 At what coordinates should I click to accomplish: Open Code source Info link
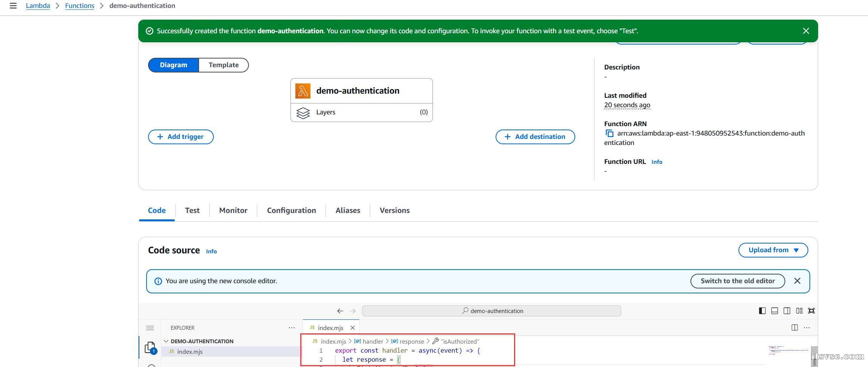tap(211, 251)
